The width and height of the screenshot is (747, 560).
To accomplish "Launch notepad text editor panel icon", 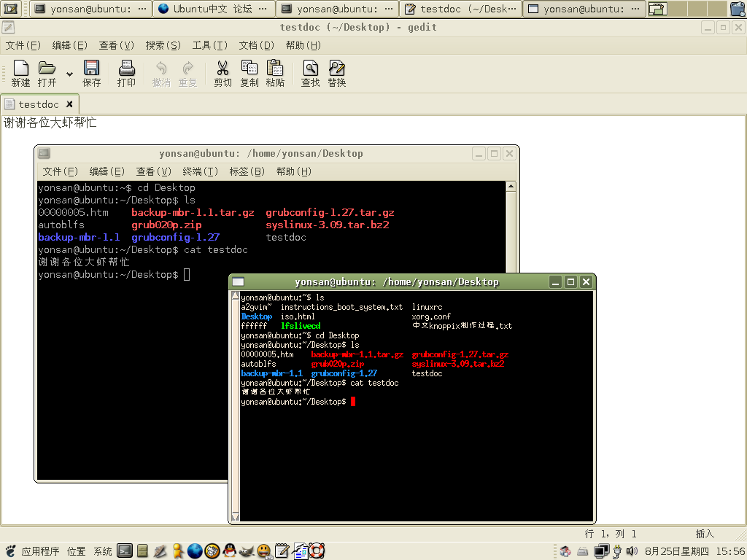I will pyautogui.click(x=282, y=551).
